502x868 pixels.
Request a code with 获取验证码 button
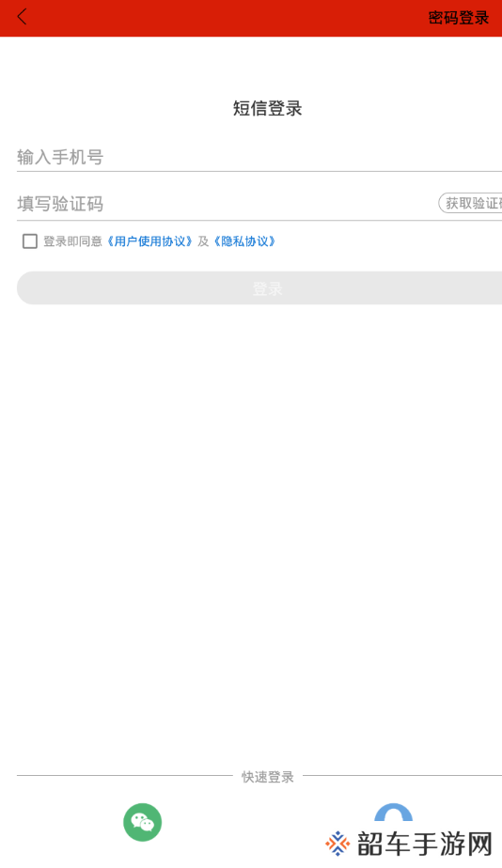(470, 203)
